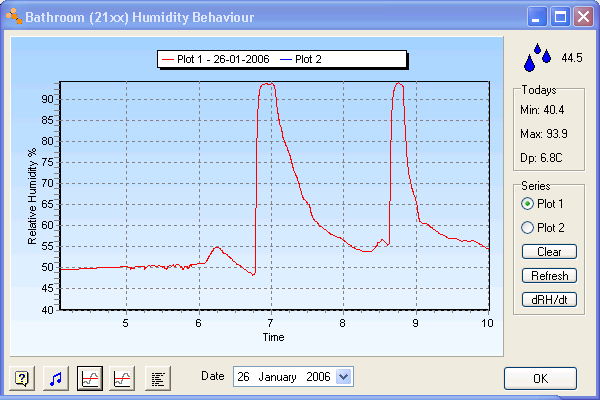Click the Clear button
Image resolution: width=600 pixels, height=400 pixels.
[x=549, y=252]
